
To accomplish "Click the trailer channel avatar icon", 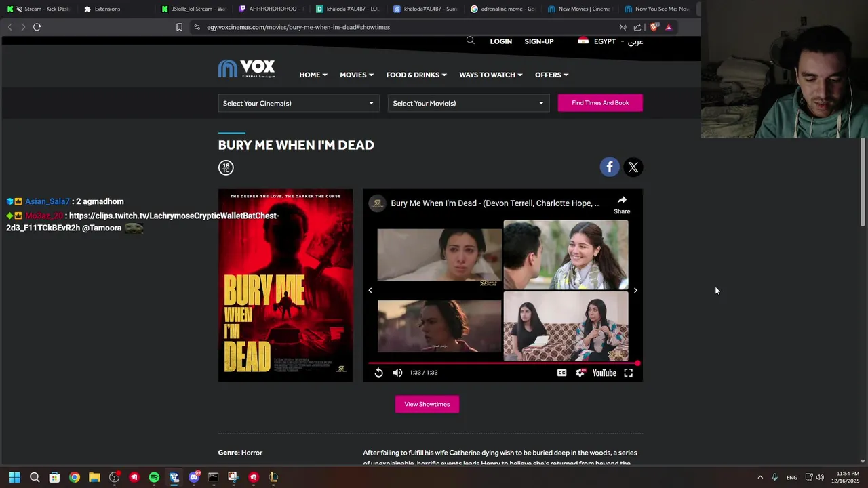I will pos(378,203).
